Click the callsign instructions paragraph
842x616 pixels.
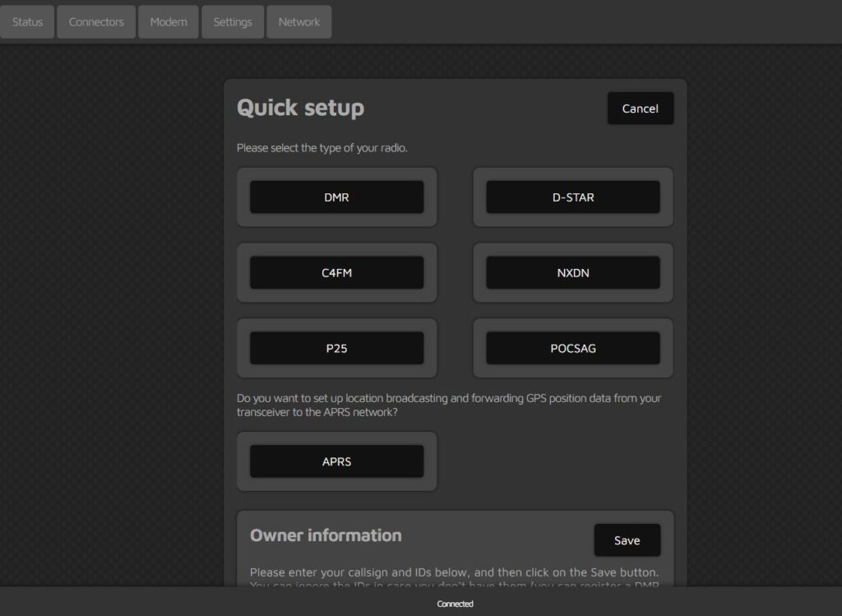point(454,572)
